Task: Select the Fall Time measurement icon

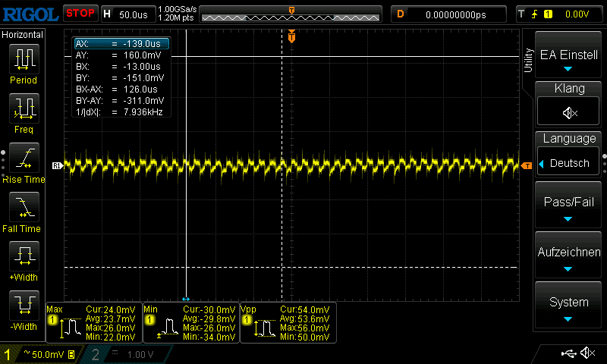Action: coord(24,207)
